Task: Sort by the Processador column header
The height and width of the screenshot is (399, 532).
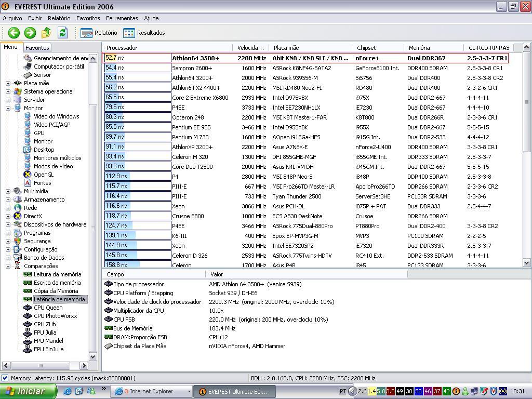Action: click(167, 48)
